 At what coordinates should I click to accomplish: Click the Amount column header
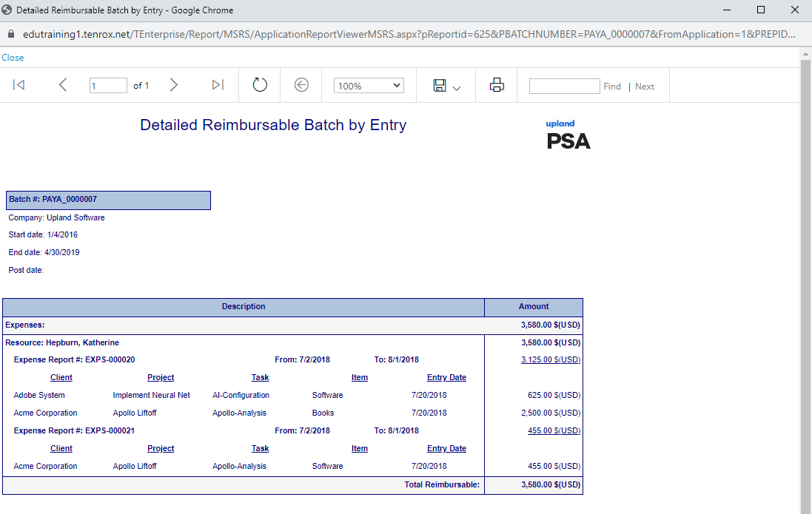pos(534,307)
